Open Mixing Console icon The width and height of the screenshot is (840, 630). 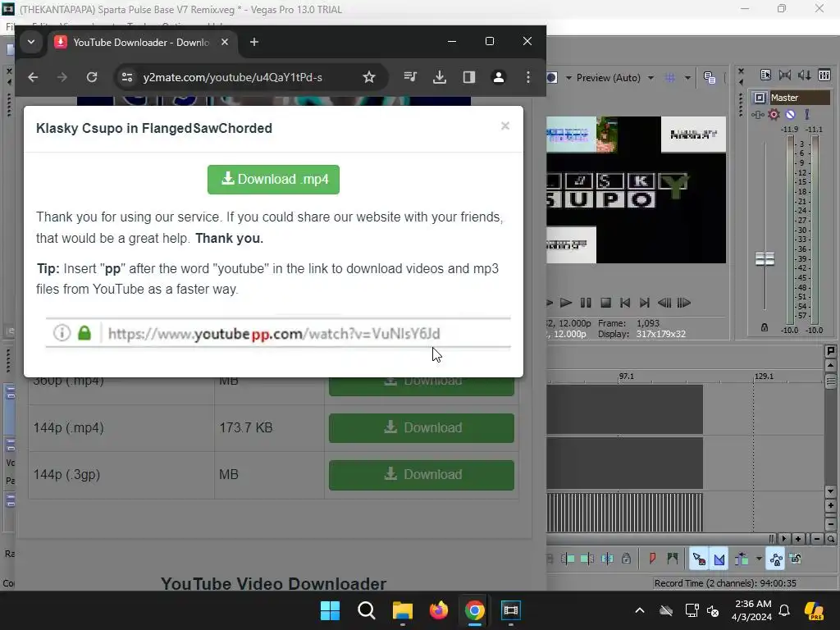coord(824,75)
